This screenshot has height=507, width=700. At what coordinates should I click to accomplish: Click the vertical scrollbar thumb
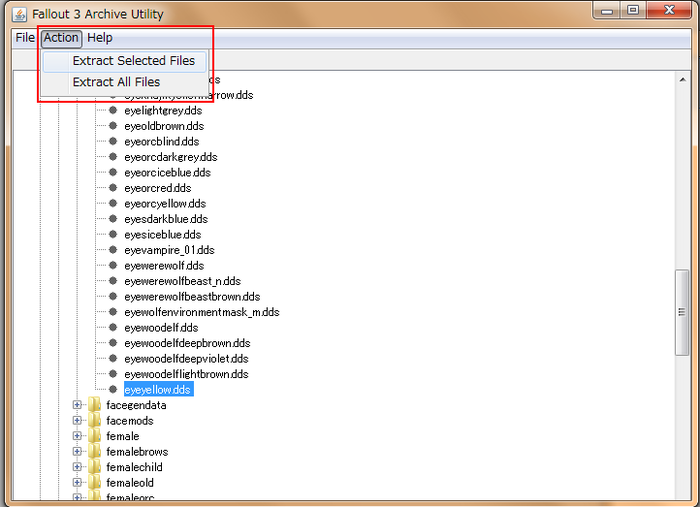682,312
